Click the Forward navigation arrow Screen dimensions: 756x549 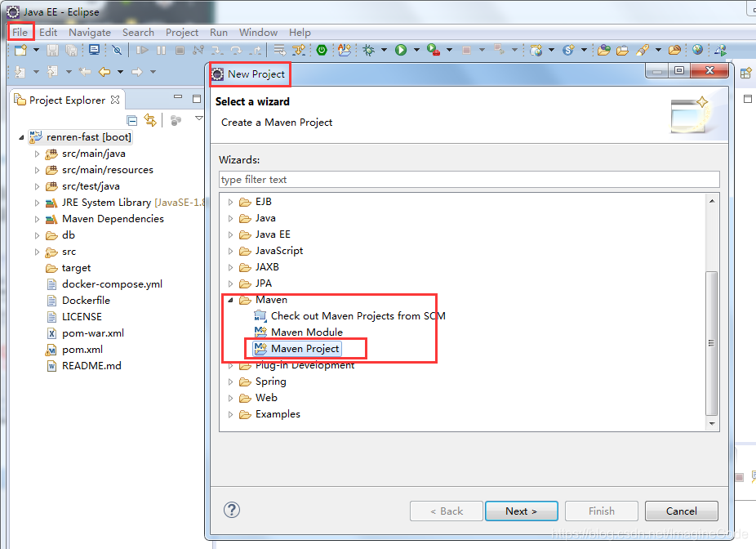click(137, 73)
